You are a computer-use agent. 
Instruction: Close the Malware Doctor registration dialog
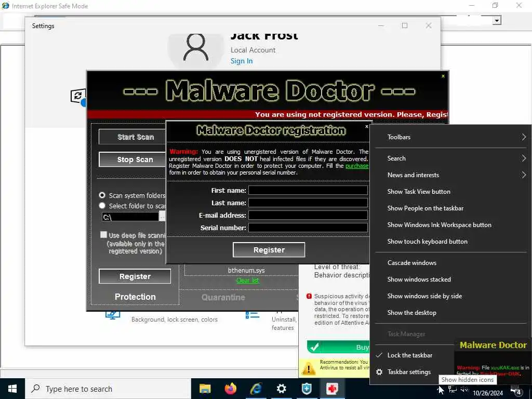click(366, 126)
